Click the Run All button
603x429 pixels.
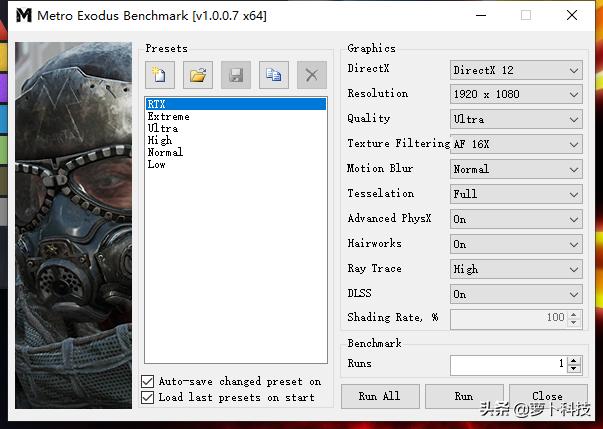coord(380,396)
